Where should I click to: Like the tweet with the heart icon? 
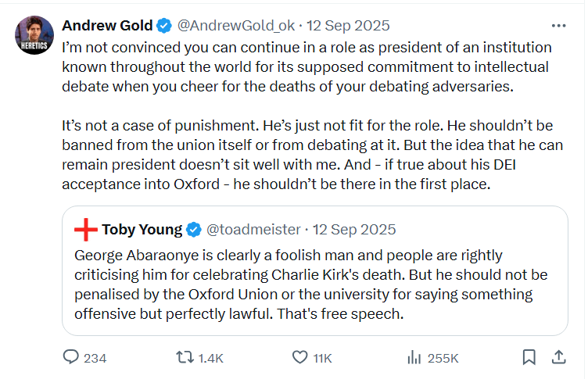point(299,358)
